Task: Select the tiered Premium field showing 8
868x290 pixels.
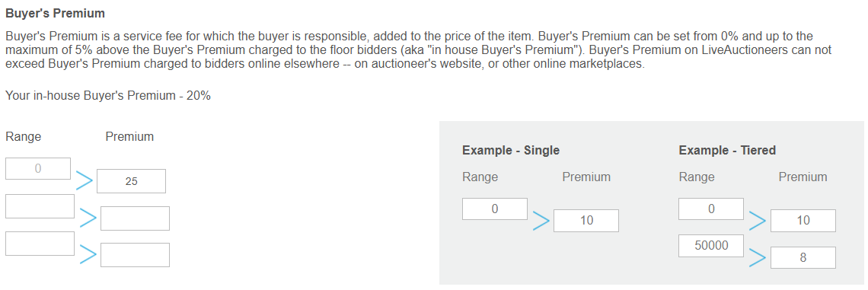Action: [803, 257]
